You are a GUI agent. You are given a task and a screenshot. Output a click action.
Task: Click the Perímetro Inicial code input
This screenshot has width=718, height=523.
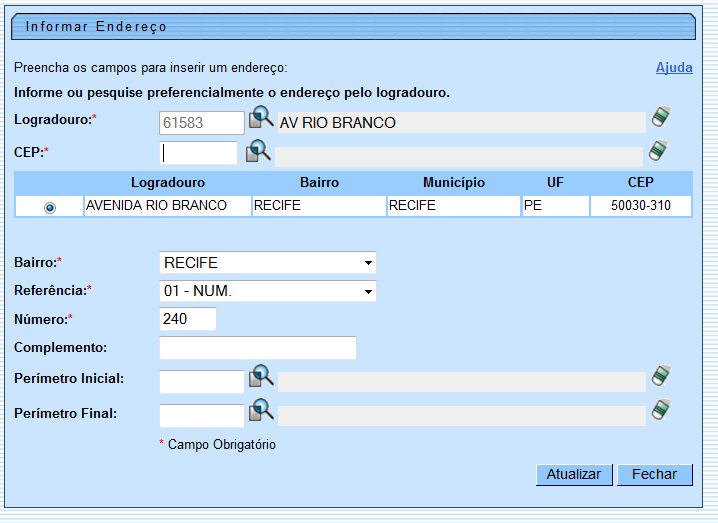tap(202, 381)
